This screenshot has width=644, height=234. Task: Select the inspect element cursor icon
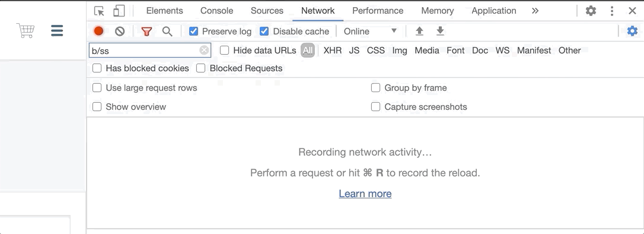99,11
